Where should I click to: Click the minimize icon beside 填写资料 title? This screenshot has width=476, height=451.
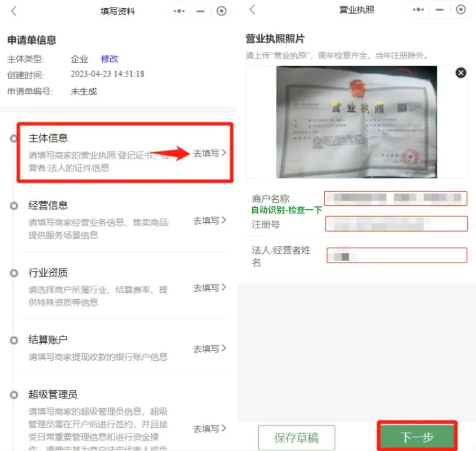coord(201,11)
